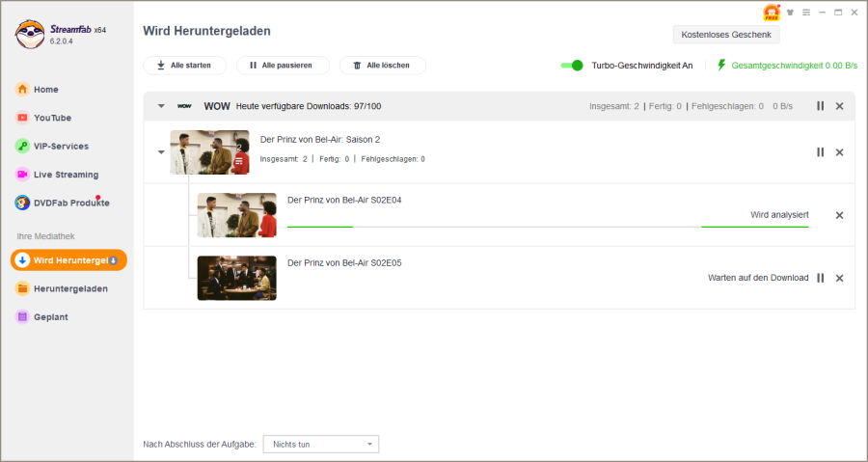Click the Ihre Mediathek heading
The image size is (868, 462).
46,236
